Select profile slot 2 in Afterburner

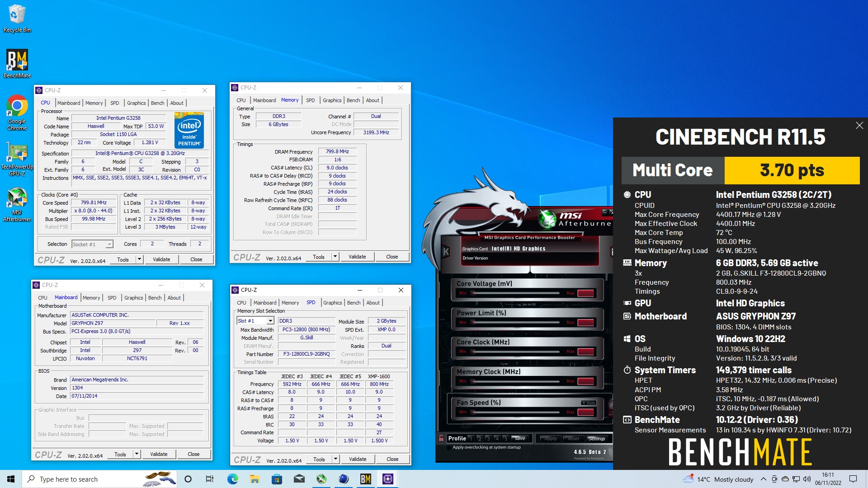[x=480, y=438]
